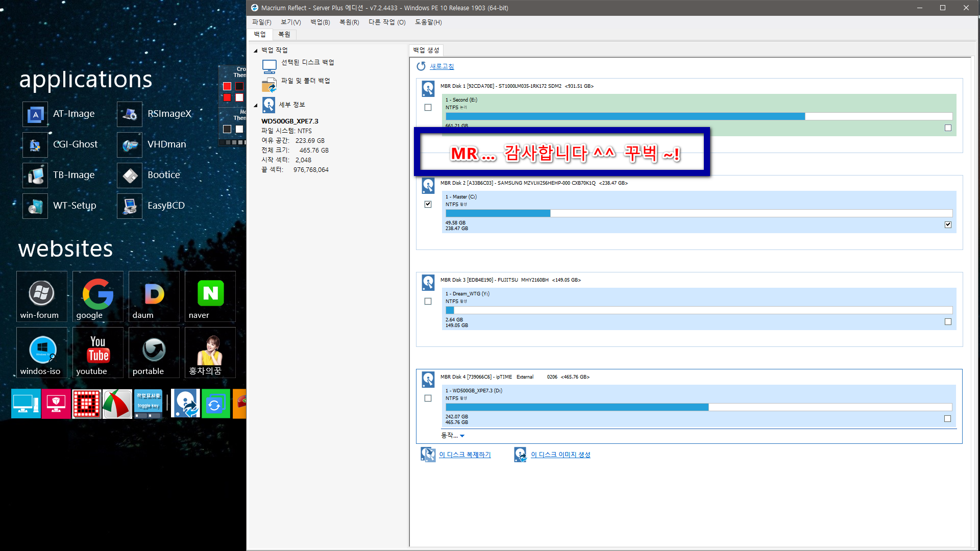The height and width of the screenshot is (551, 980).
Task: Click the MBR Disk 1 hard drive icon
Action: click(428, 89)
